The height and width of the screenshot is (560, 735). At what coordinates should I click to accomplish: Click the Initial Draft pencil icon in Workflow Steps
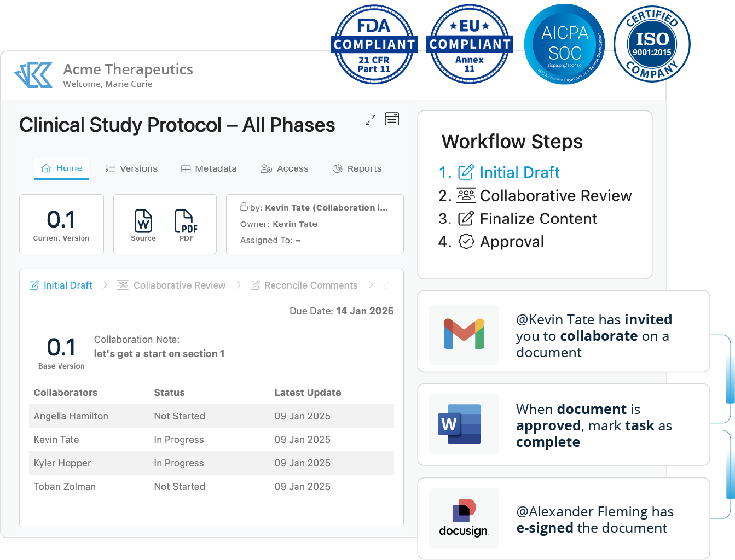[466, 172]
